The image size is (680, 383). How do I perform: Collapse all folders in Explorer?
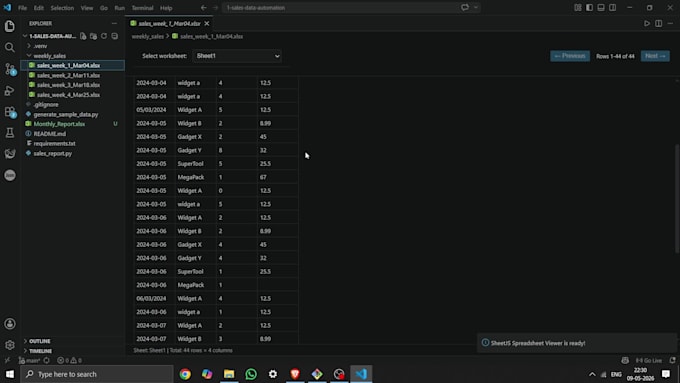click(114, 36)
